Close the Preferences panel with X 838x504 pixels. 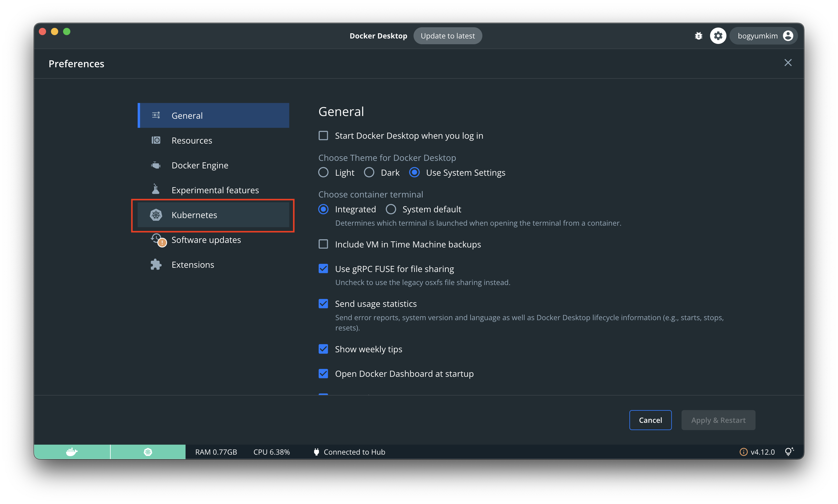pyautogui.click(x=788, y=63)
